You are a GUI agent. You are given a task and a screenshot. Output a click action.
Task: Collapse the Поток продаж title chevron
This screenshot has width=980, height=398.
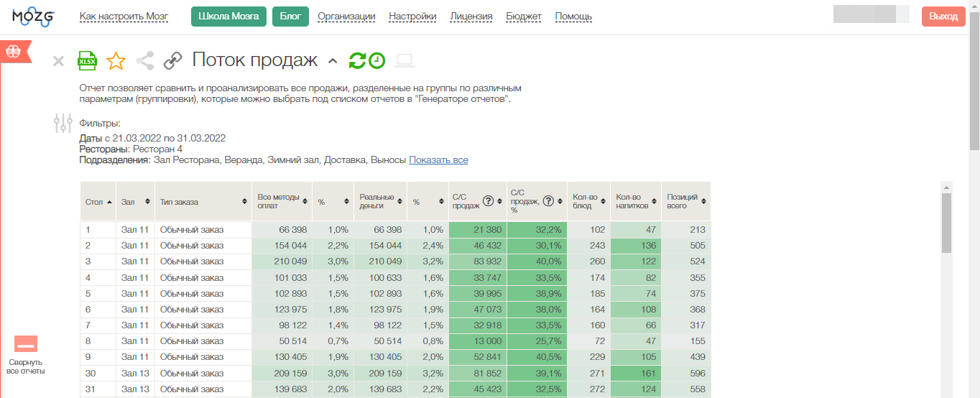[x=332, y=61]
